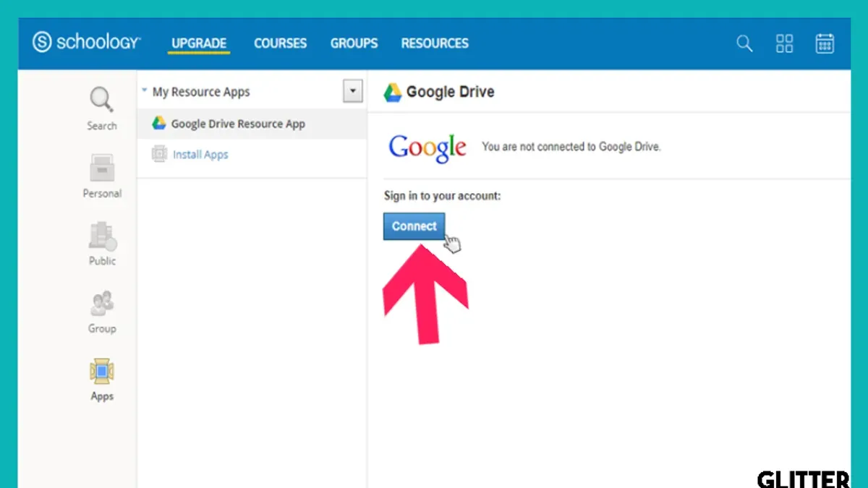
Task: Select Google Drive Resource App entry
Action: (252, 124)
